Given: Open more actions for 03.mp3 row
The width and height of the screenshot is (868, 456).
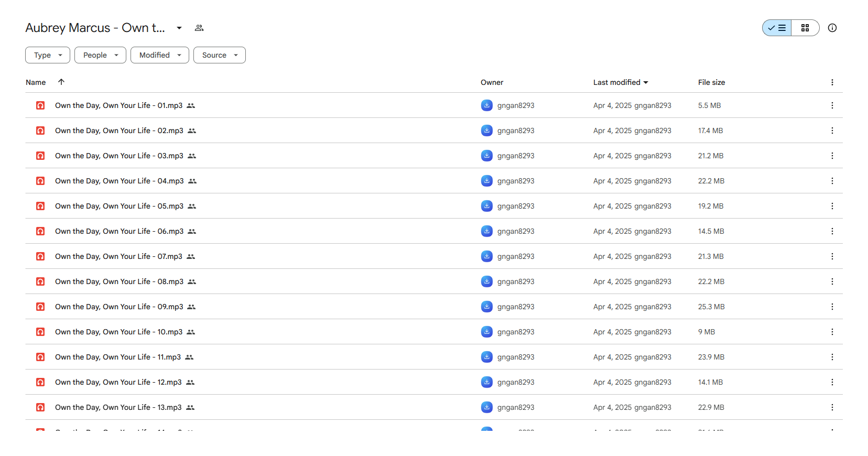Looking at the screenshot, I should pos(832,156).
